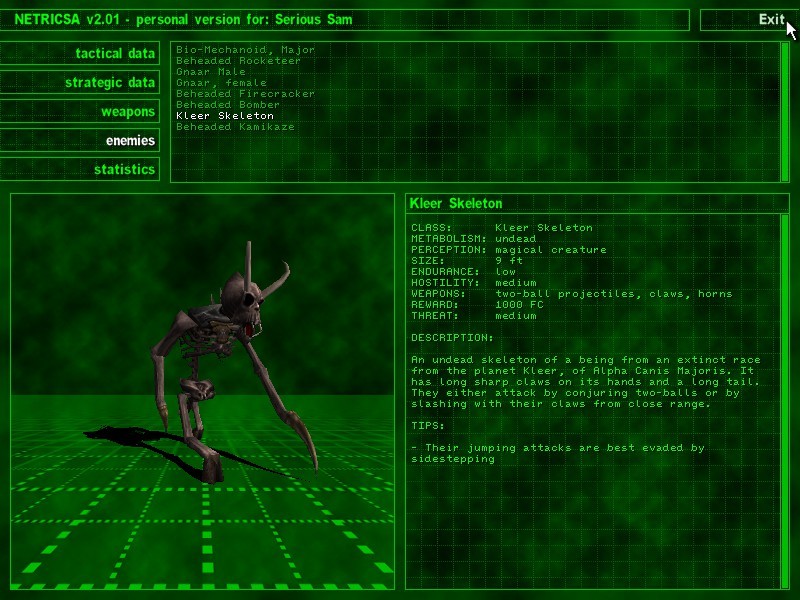This screenshot has height=600, width=800.
Task: Select Beheaded Bomber entry
Action: [228, 105]
